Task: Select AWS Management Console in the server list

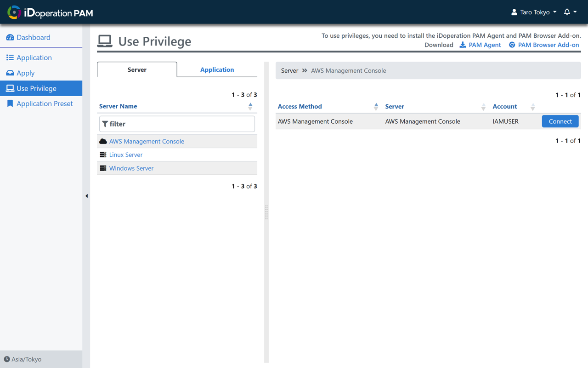Action: pyautogui.click(x=147, y=141)
